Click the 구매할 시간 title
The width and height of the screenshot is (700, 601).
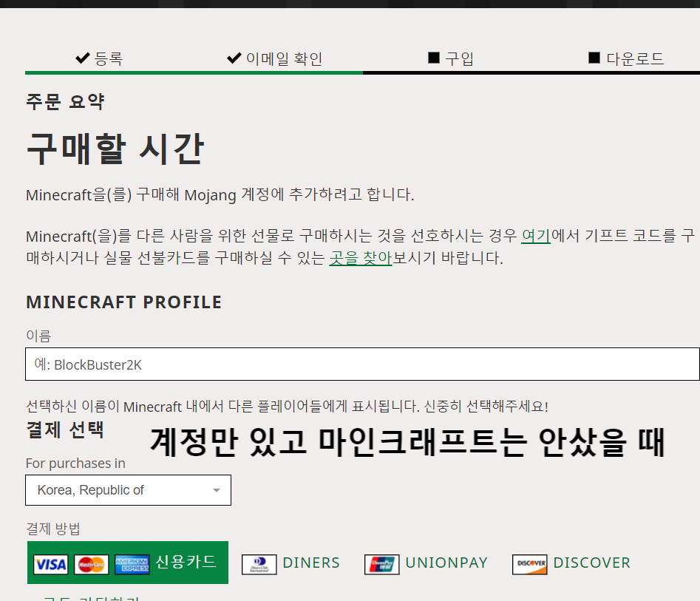point(115,149)
